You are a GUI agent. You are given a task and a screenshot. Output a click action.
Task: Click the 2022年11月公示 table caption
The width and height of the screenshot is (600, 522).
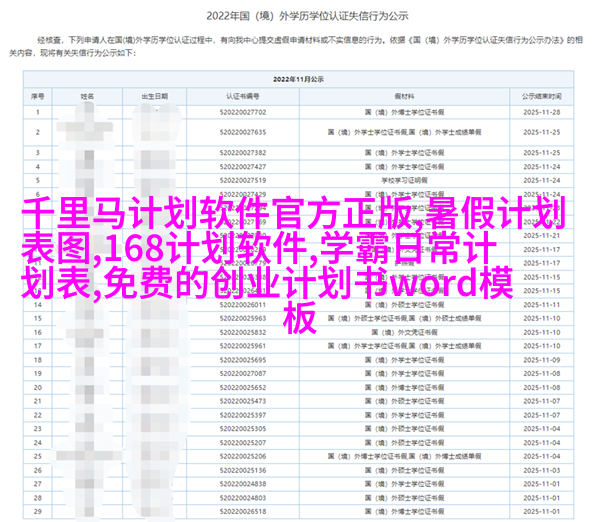(x=300, y=76)
